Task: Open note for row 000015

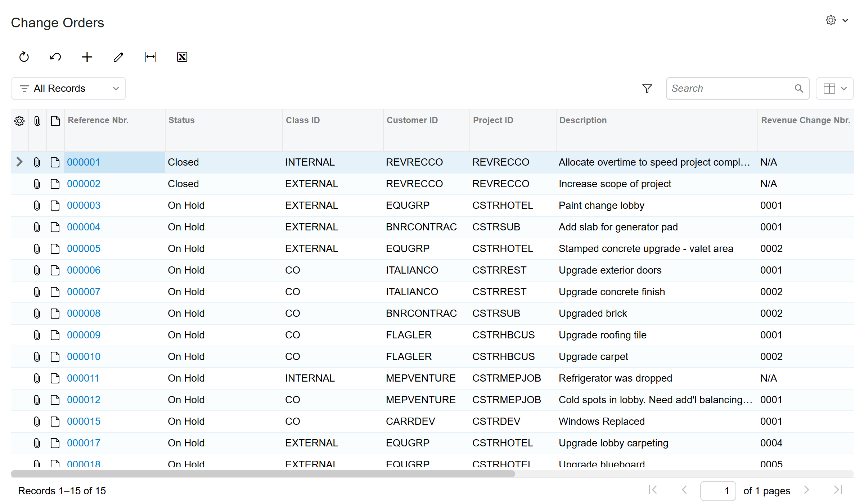Action: [55, 422]
